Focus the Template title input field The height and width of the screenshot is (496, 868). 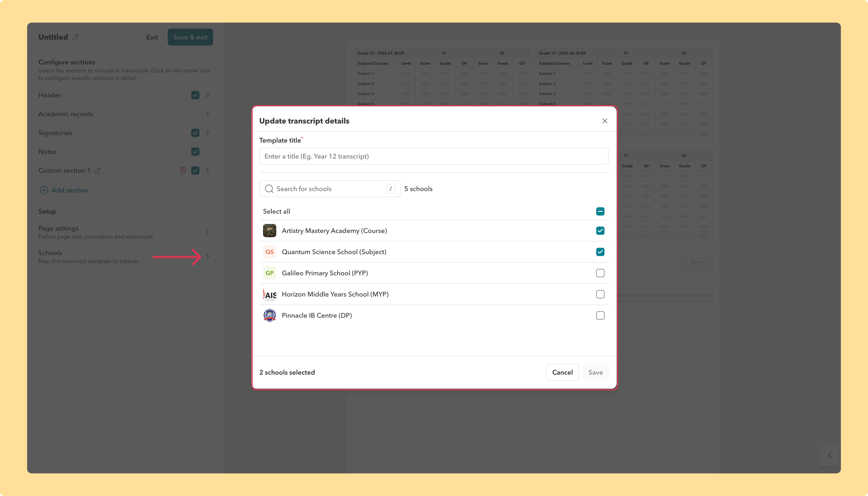pyautogui.click(x=434, y=156)
